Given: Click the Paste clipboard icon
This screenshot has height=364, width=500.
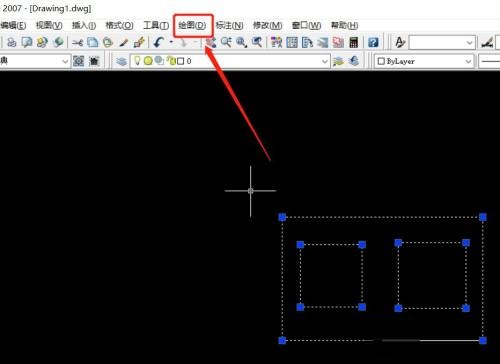Looking at the screenshot, I should click(108, 42).
